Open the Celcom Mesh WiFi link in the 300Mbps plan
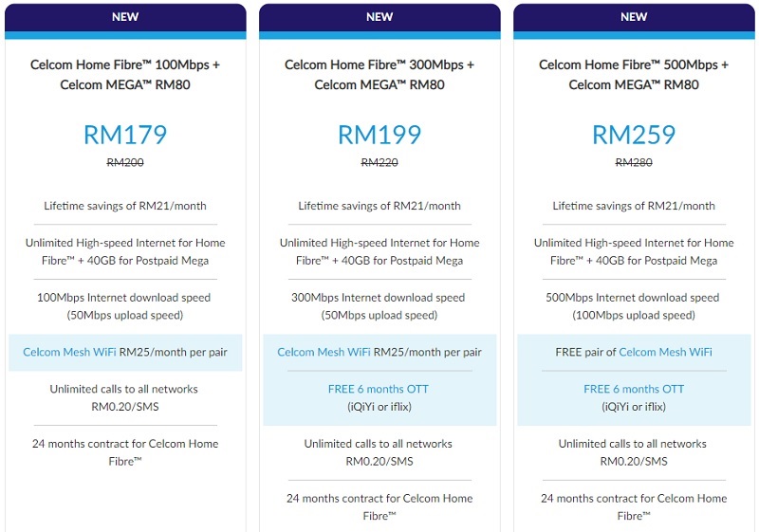This screenshot has height=532, width=759. click(x=324, y=352)
